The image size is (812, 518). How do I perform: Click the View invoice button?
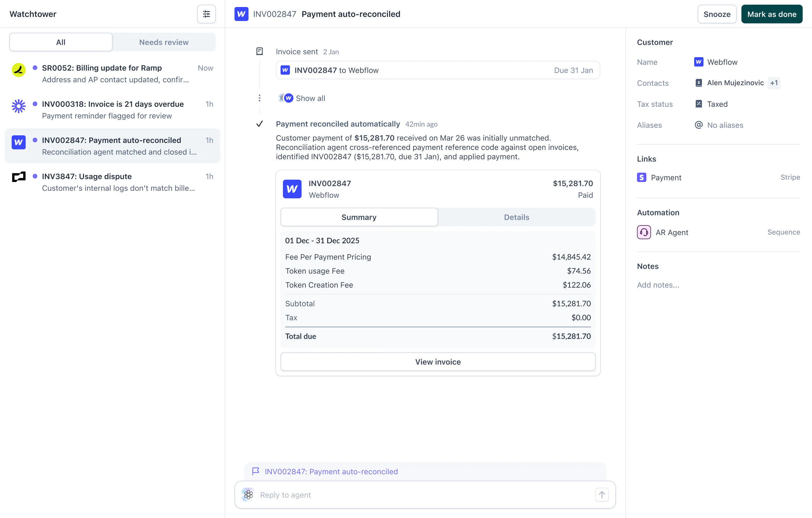click(x=438, y=362)
